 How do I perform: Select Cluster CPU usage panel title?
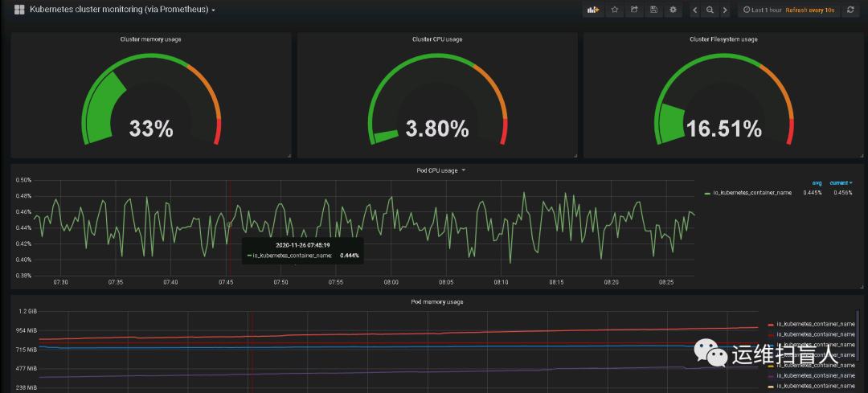point(437,39)
